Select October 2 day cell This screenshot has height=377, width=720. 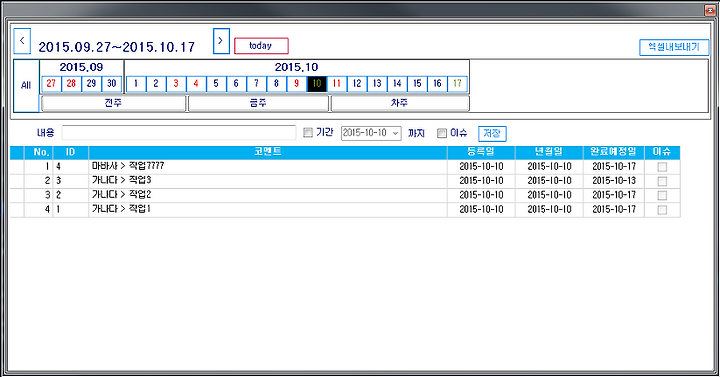(156, 84)
